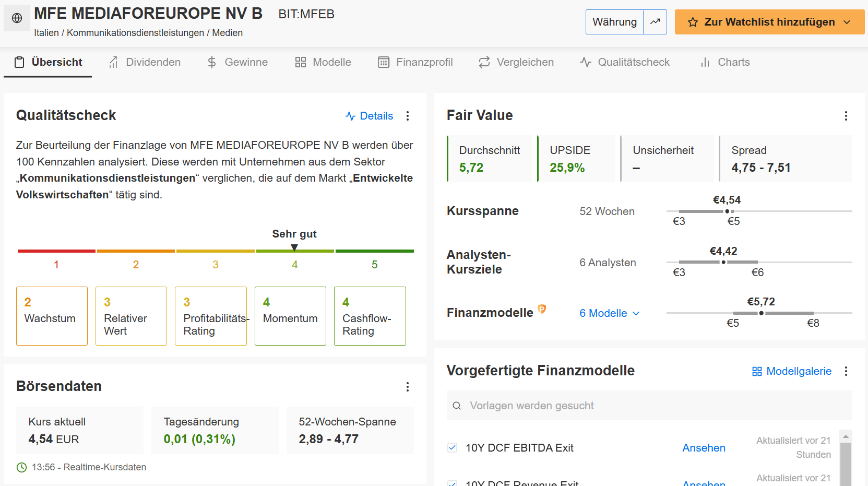The height and width of the screenshot is (486, 868).
Task: Click the trend chart icon next to Währung
Action: (x=655, y=22)
